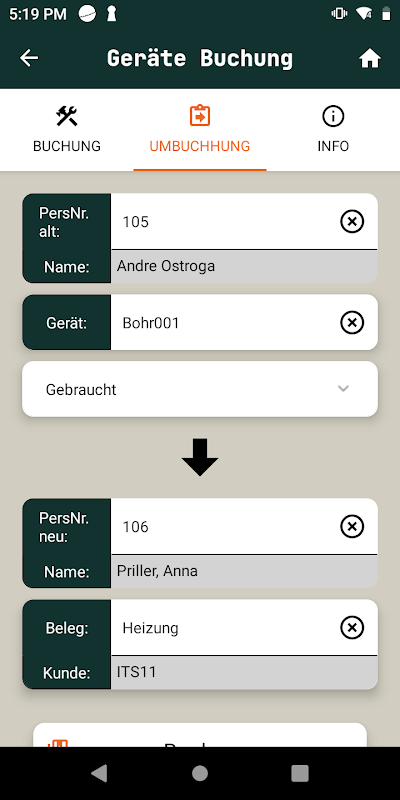Clear the Beleg field Heizung
Image resolution: width=400 pixels, height=800 pixels.
(352, 628)
